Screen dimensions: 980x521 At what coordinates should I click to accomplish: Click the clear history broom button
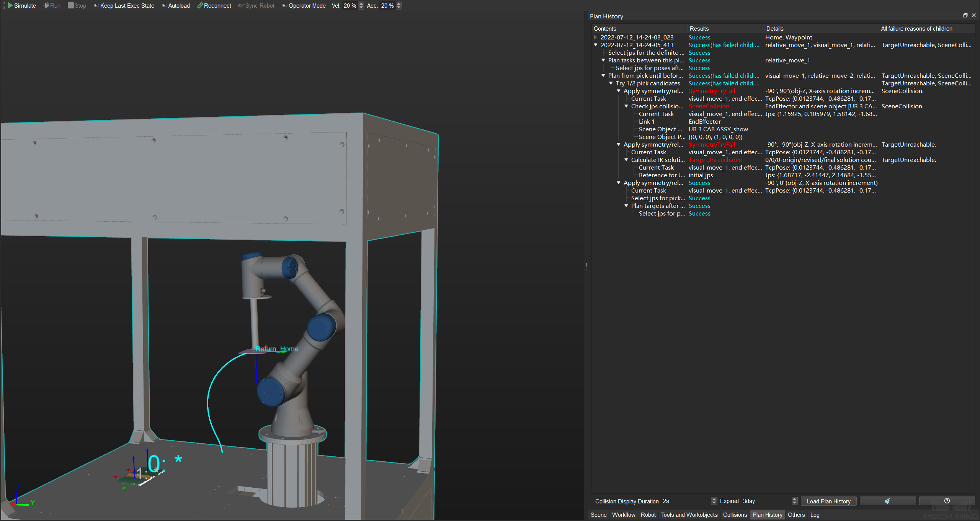click(887, 501)
